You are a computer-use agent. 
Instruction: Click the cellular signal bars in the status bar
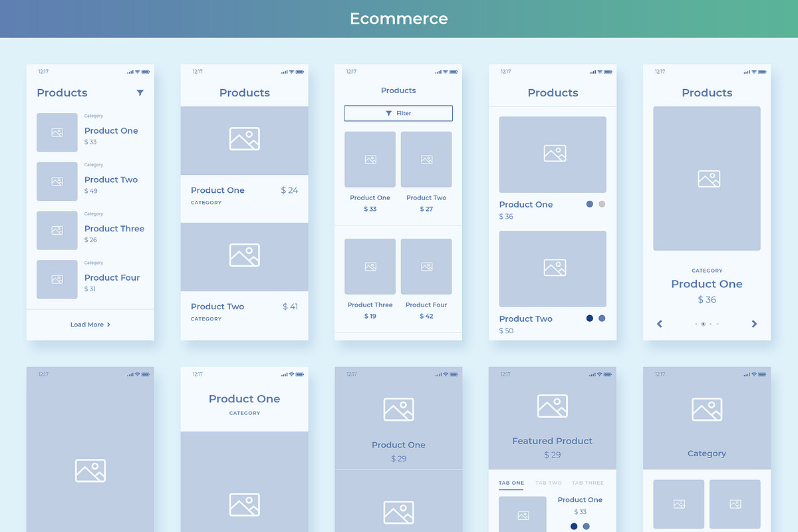[130, 71]
